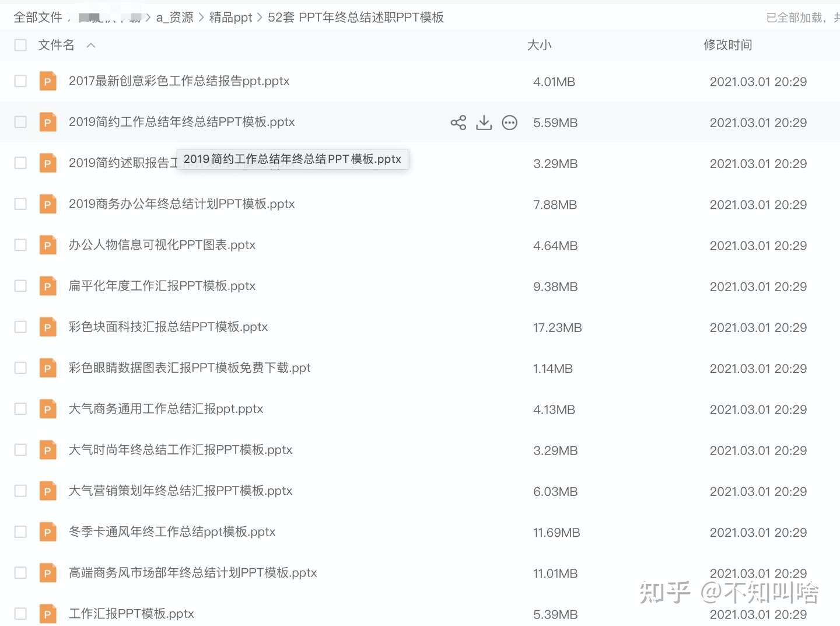Click the PPT icon of 彩色块面科技汇报总结PPT模板.pptx
840x626 pixels.
48,327
